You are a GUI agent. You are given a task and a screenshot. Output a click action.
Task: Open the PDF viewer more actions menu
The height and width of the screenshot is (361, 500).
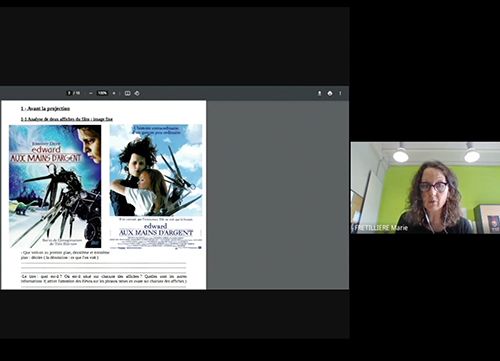click(x=340, y=93)
